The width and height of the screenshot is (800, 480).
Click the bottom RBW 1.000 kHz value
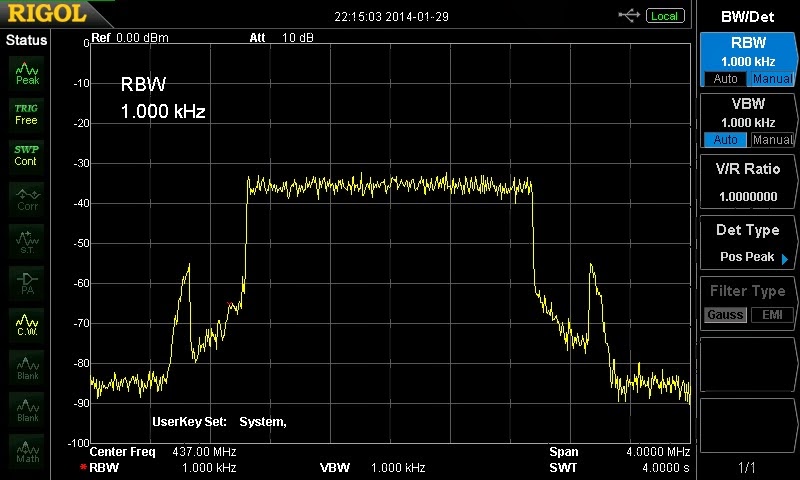point(209,467)
